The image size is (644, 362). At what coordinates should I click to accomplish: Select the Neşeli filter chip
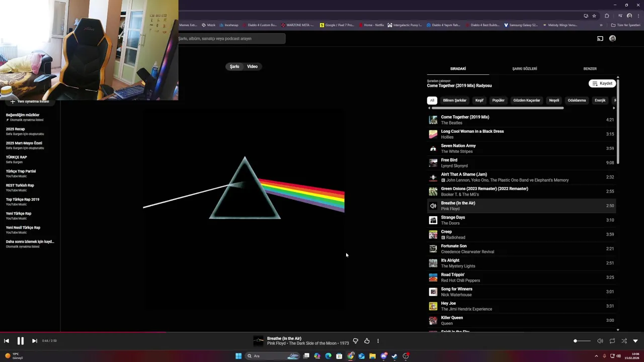(554, 101)
